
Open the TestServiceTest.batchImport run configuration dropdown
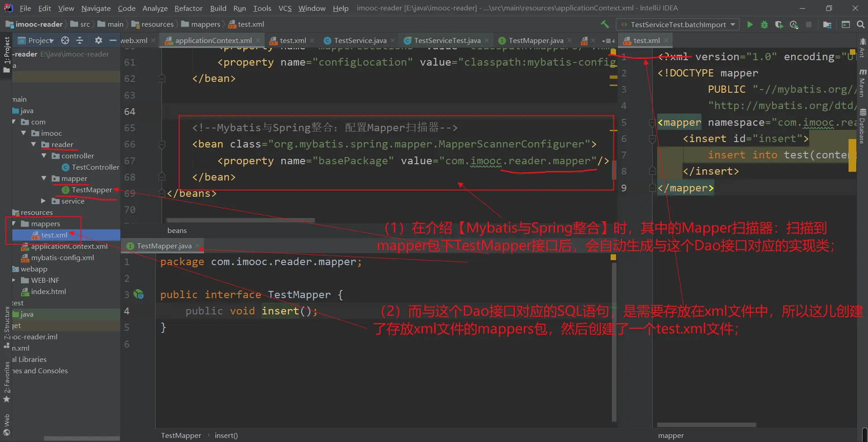[678, 24]
